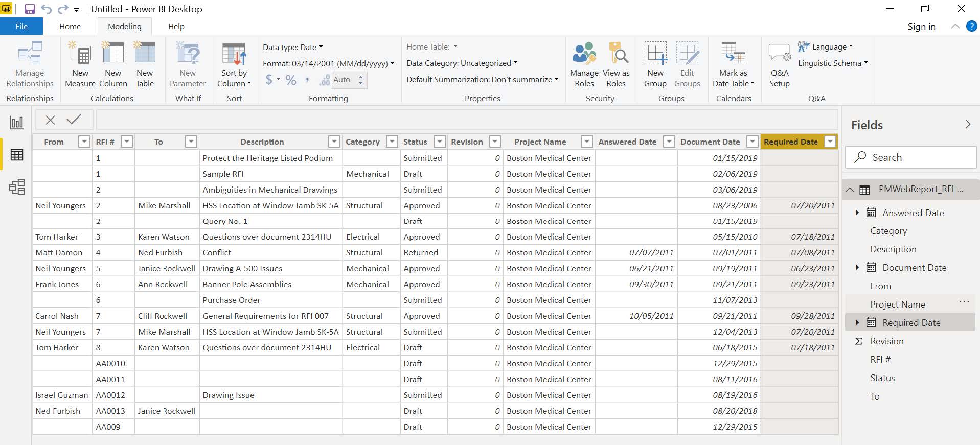This screenshot has width=980, height=445.
Task: Create a New Measure
Action: (80, 65)
